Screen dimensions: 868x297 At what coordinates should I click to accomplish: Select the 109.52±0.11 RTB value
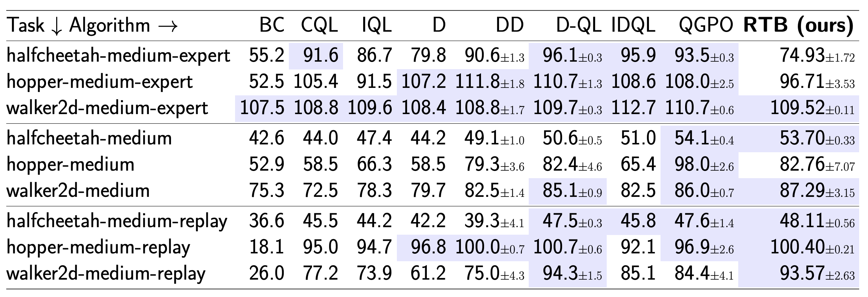click(x=812, y=108)
